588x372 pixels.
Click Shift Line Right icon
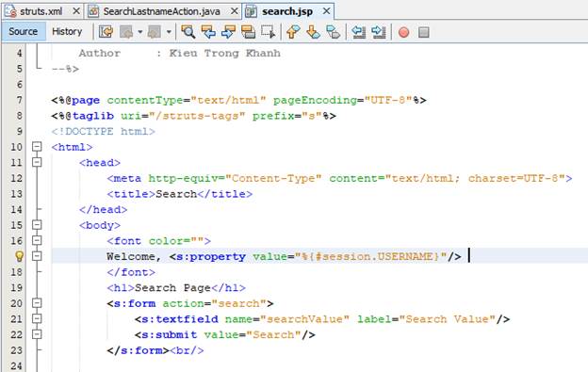coord(379,32)
